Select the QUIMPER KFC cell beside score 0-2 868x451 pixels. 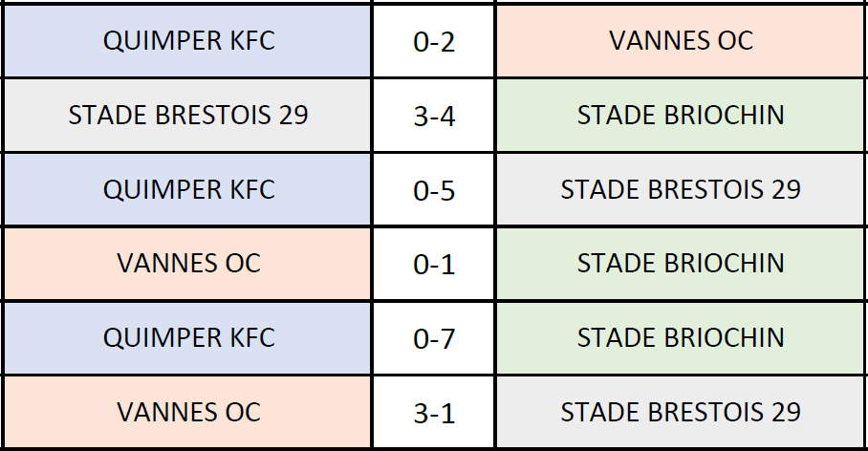pos(187,40)
